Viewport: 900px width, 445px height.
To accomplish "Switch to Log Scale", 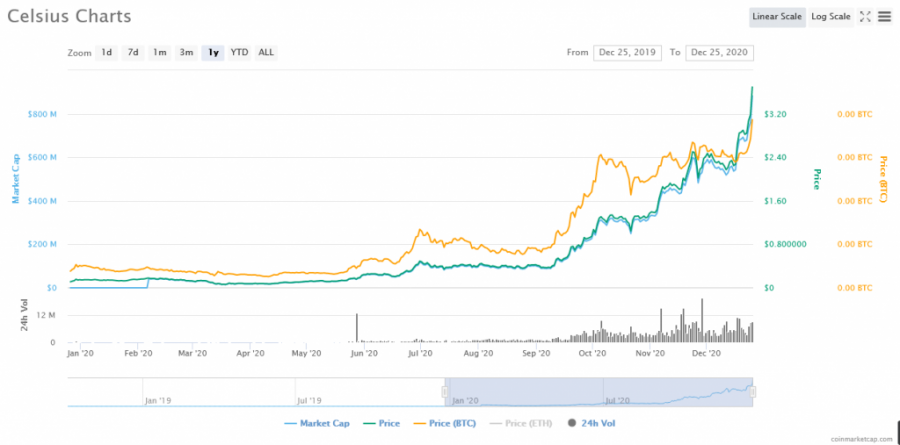I will click(x=831, y=17).
